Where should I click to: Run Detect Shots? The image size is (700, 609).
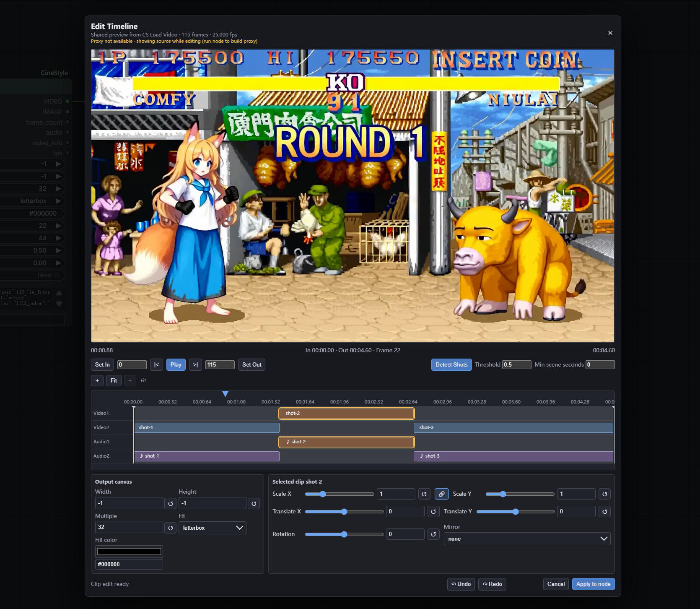click(451, 364)
